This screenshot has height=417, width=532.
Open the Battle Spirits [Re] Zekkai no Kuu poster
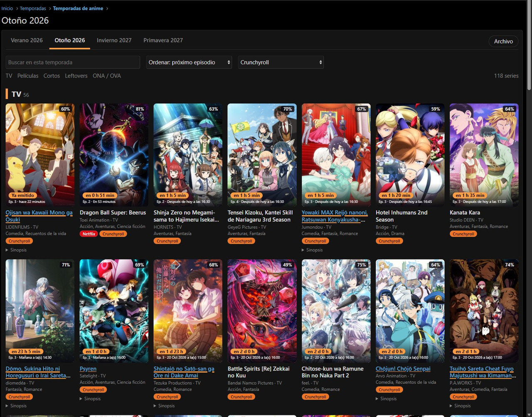pos(262,311)
